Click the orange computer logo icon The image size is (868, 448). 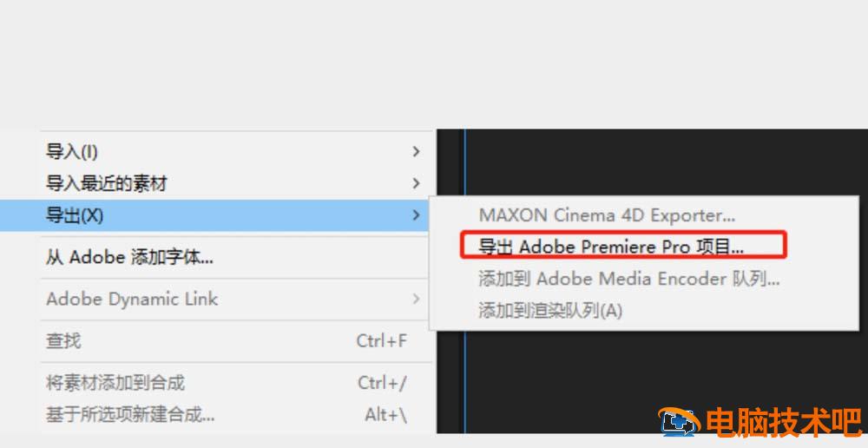click(678, 422)
